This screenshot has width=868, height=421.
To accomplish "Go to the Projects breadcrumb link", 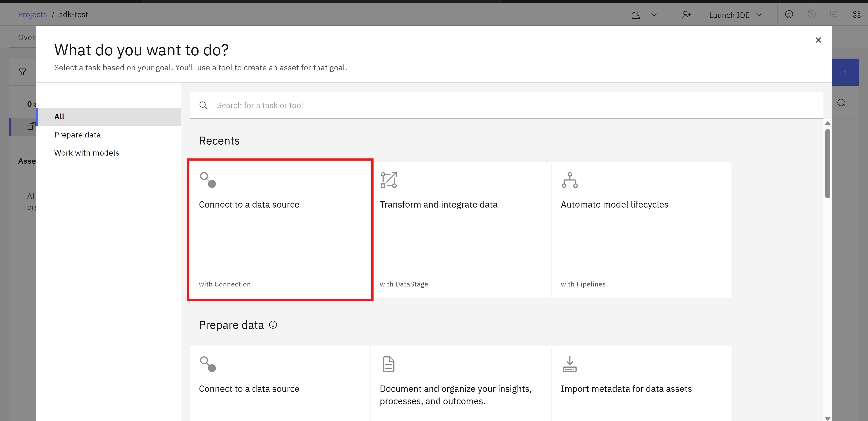I will (32, 14).
